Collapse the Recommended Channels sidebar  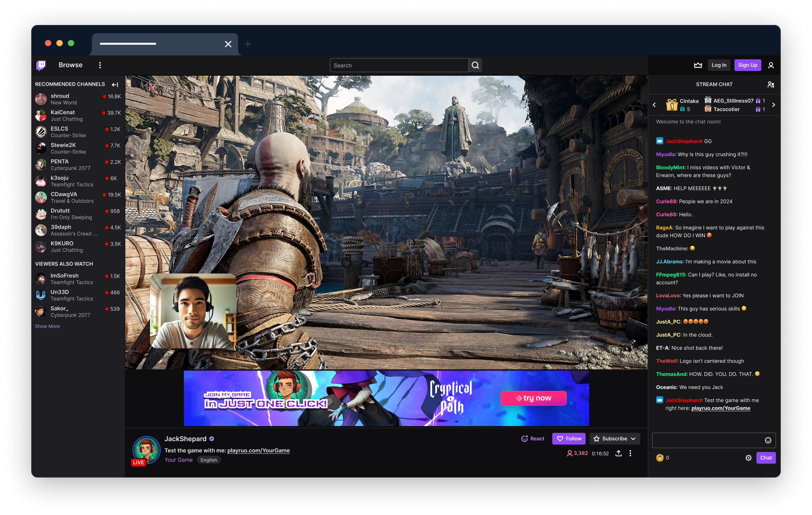(x=115, y=85)
